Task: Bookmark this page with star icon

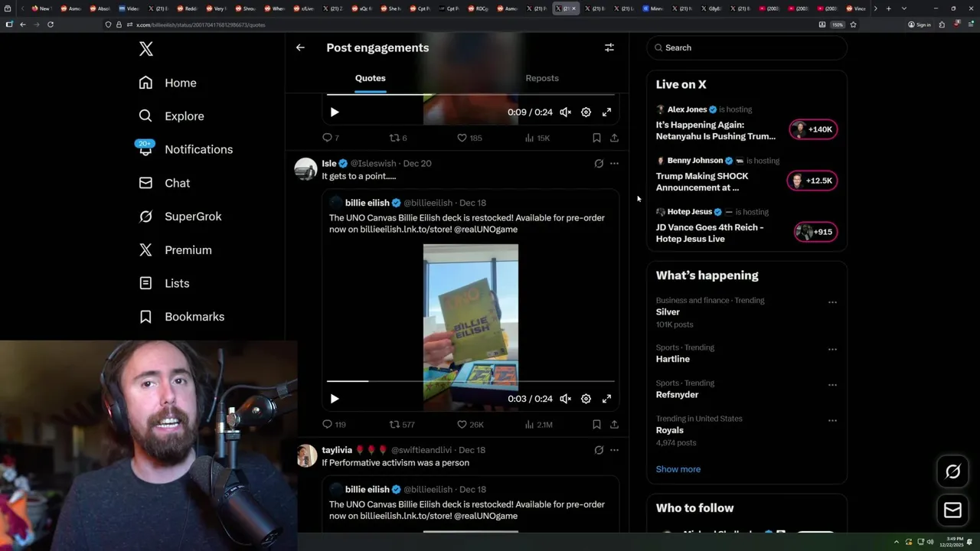Action: [853, 24]
